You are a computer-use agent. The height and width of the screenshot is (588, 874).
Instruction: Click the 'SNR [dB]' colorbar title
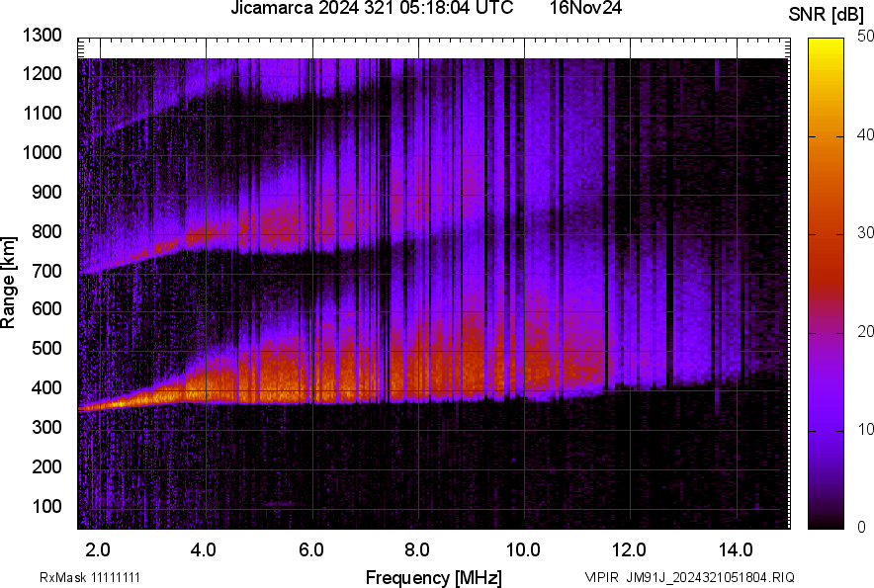tap(827, 15)
